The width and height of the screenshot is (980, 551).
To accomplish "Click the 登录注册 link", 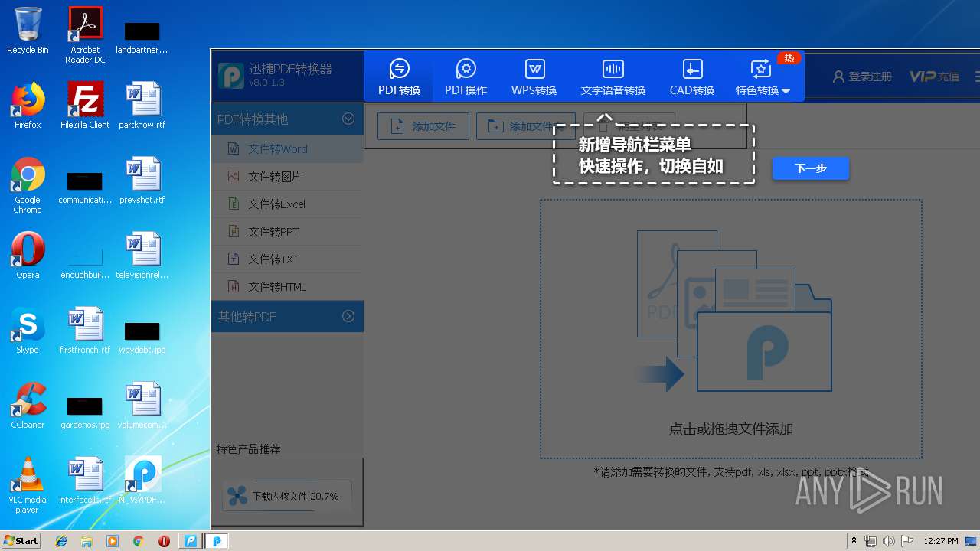I will point(862,77).
